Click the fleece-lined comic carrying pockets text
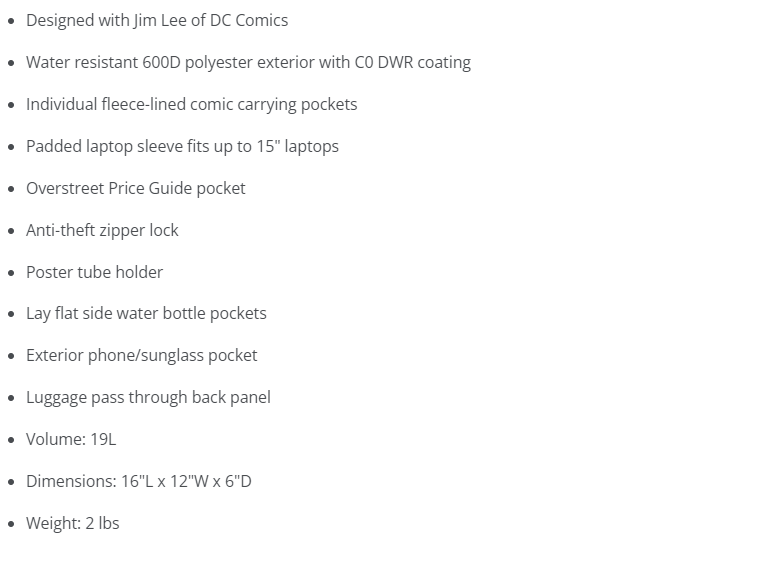The image size is (757, 564). (191, 104)
